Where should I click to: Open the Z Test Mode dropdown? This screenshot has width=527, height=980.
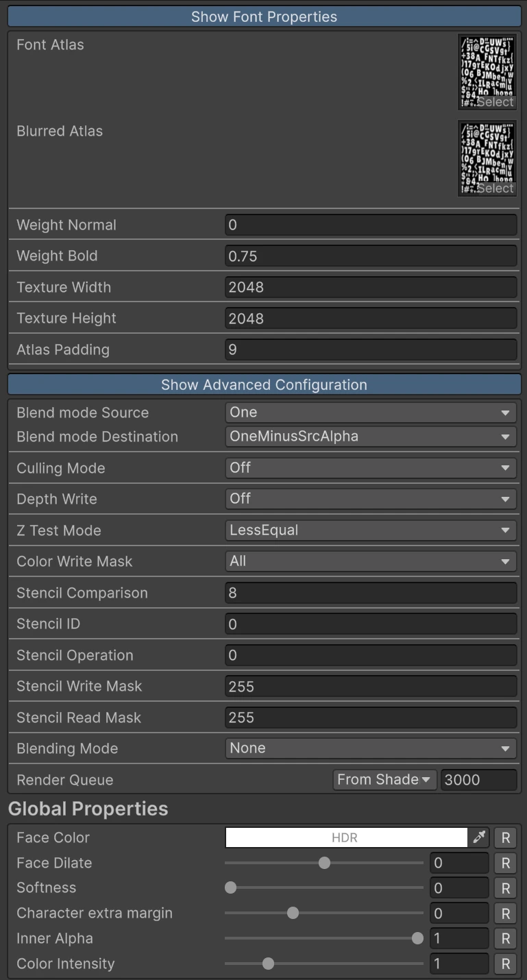pos(371,530)
